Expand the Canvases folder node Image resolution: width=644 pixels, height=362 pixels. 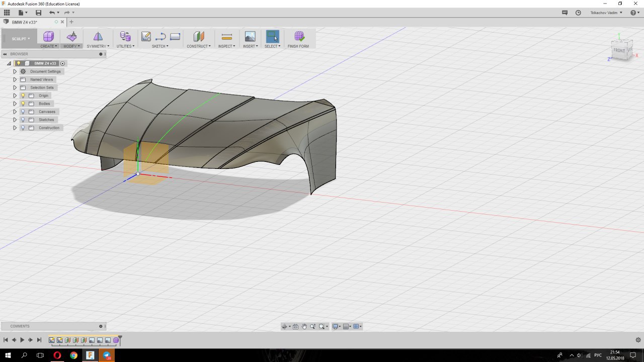pyautogui.click(x=15, y=112)
